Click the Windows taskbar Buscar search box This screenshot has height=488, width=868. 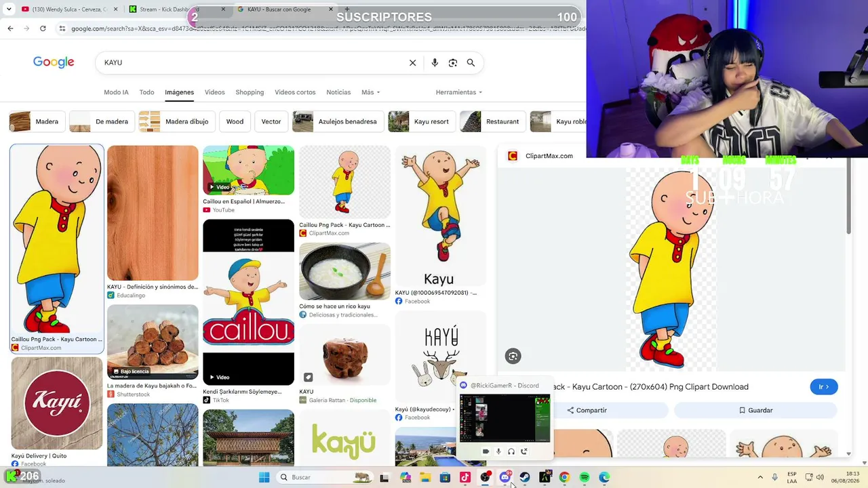click(324, 477)
